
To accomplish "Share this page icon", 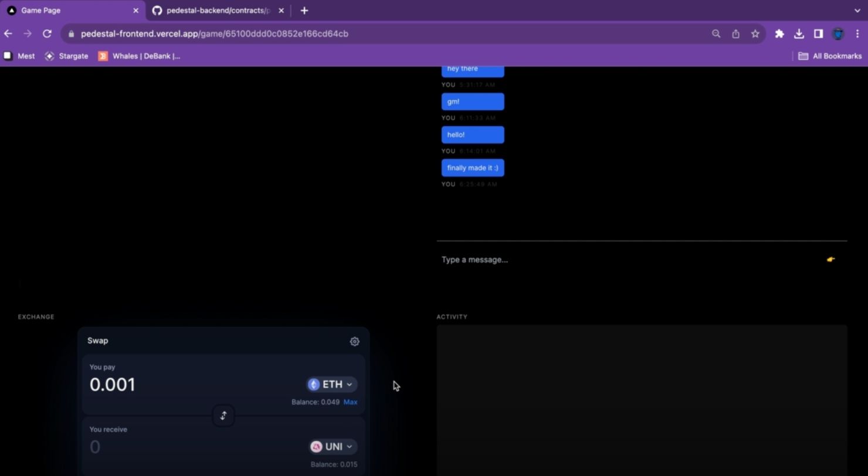I will pos(735,34).
